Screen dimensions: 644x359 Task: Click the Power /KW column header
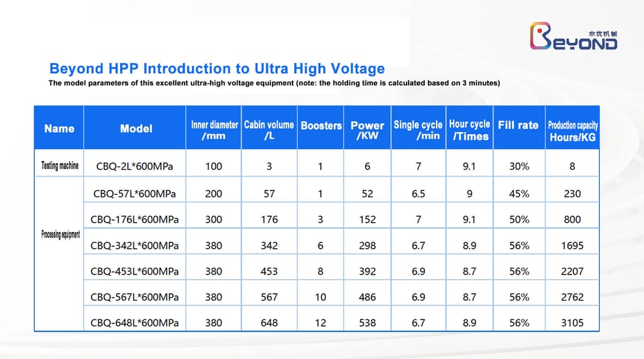click(x=367, y=130)
